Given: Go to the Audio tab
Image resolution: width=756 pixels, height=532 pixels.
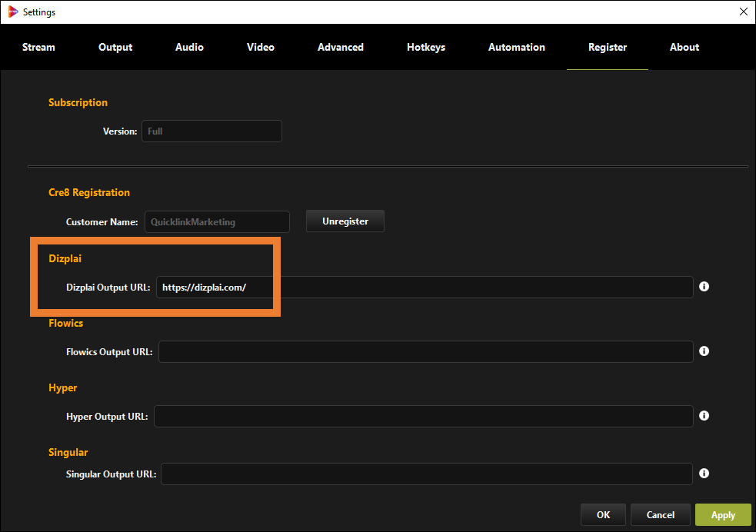Looking at the screenshot, I should click(189, 47).
